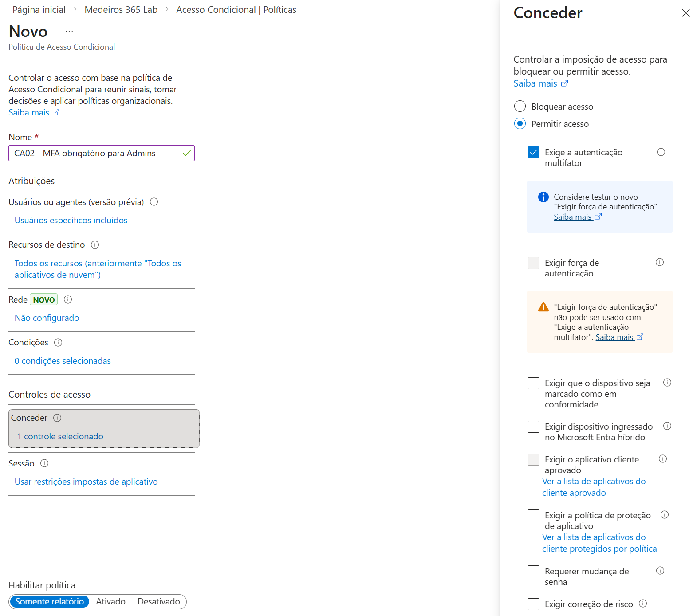693x616 pixels.
Task: Check Requerer mudança de senha box
Action: [x=533, y=571]
